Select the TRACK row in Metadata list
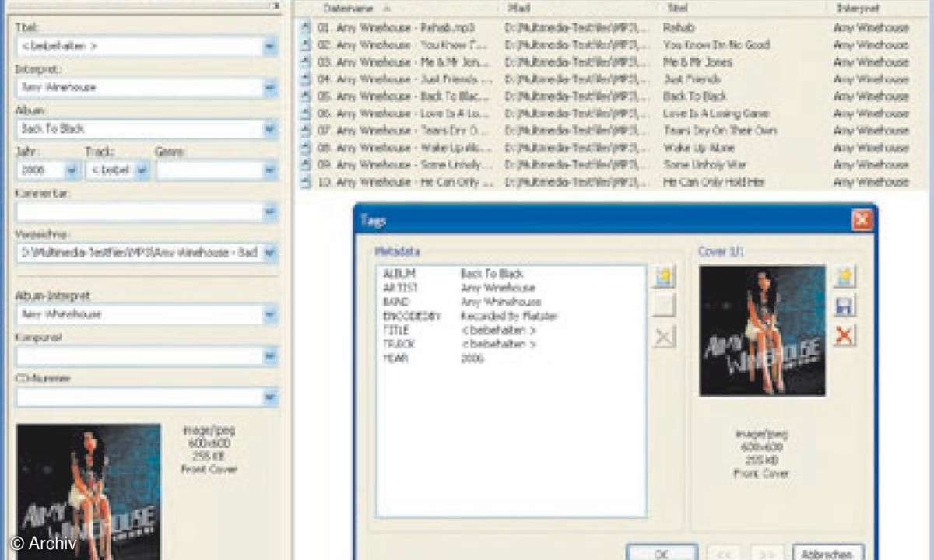The image size is (934, 560). (x=511, y=344)
